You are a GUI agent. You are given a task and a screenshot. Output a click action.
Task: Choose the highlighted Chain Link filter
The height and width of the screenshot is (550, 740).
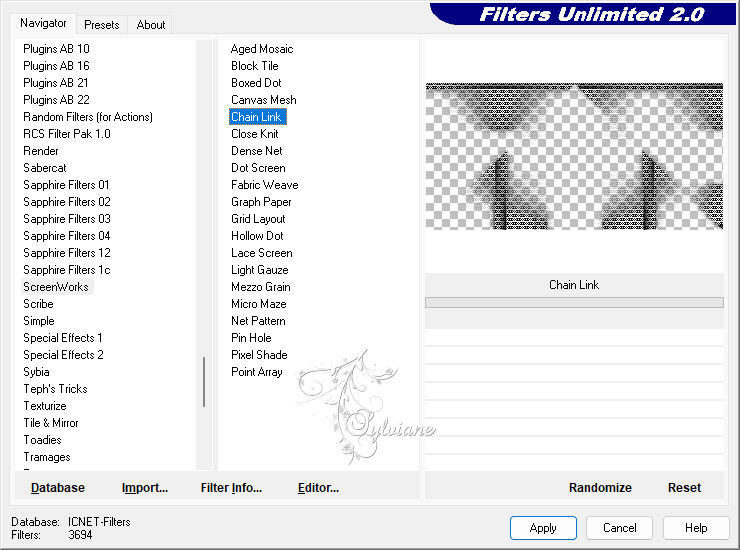[x=258, y=117]
